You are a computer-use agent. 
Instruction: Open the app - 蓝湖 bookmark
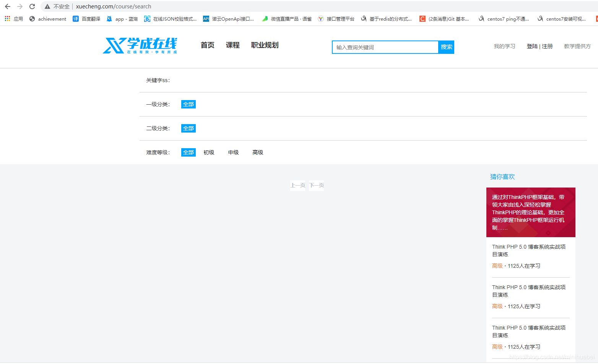click(x=122, y=19)
